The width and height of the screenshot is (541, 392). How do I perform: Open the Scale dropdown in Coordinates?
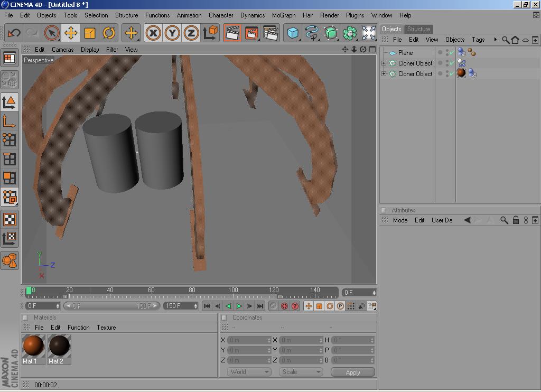pos(301,372)
